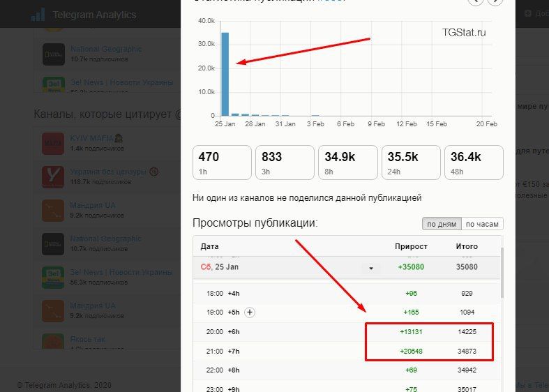Select the 35.5k views 24h stat card

coord(411,163)
